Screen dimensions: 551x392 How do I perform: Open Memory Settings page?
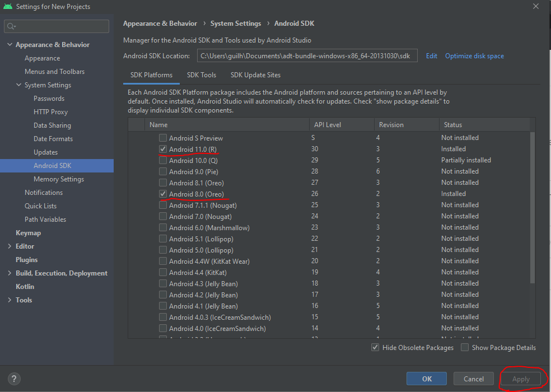pyautogui.click(x=59, y=179)
